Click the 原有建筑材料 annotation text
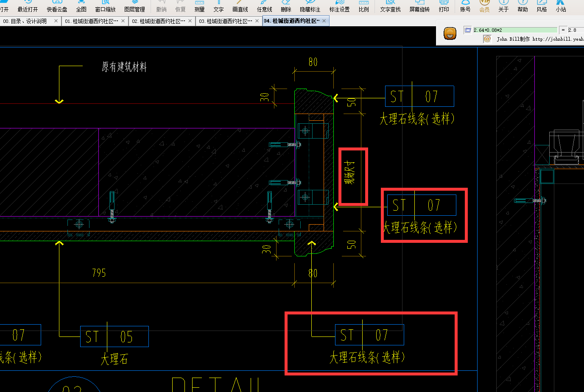The image size is (584, 392). pyautogui.click(x=124, y=67)
